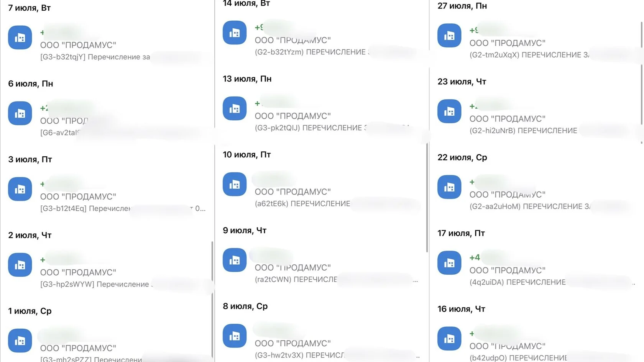644x362 pixels.
Task: Click the payment description "(4q2uiDA) ПЕРЕЧИСЛЕНИЕ"
Action: 517,282
